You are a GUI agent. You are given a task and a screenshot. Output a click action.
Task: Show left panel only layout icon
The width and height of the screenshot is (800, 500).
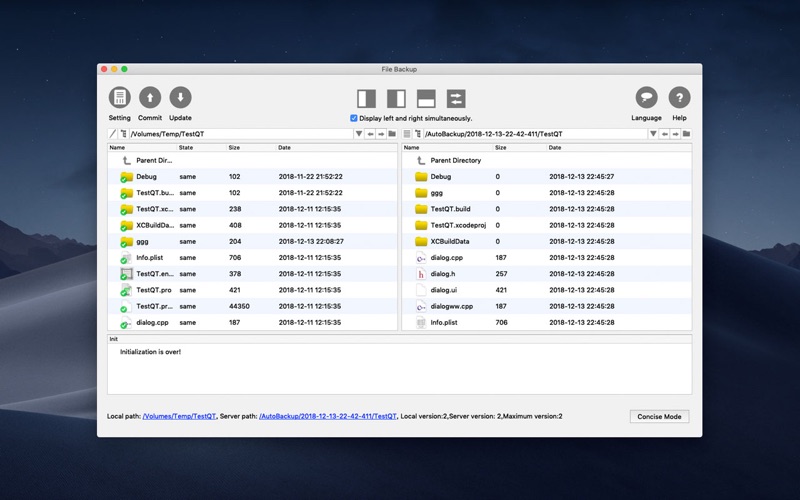pyautogui.click(x=366, y=98)
